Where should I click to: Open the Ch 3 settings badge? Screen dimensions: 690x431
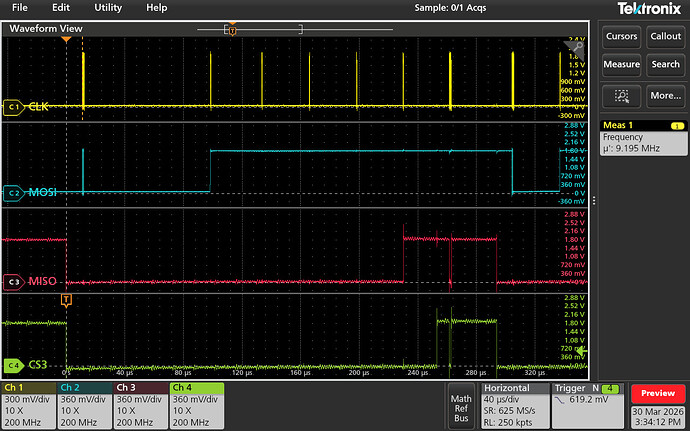point(140,405)
